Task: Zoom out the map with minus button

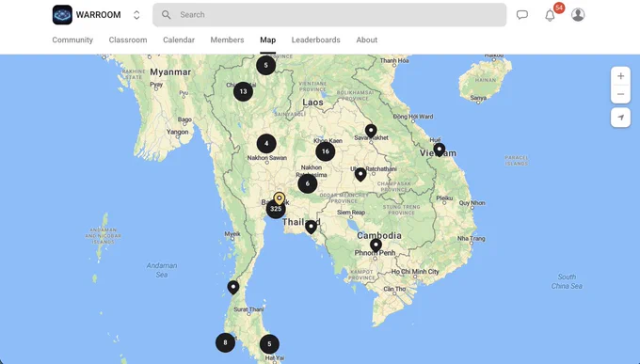Action: (621, 94)
